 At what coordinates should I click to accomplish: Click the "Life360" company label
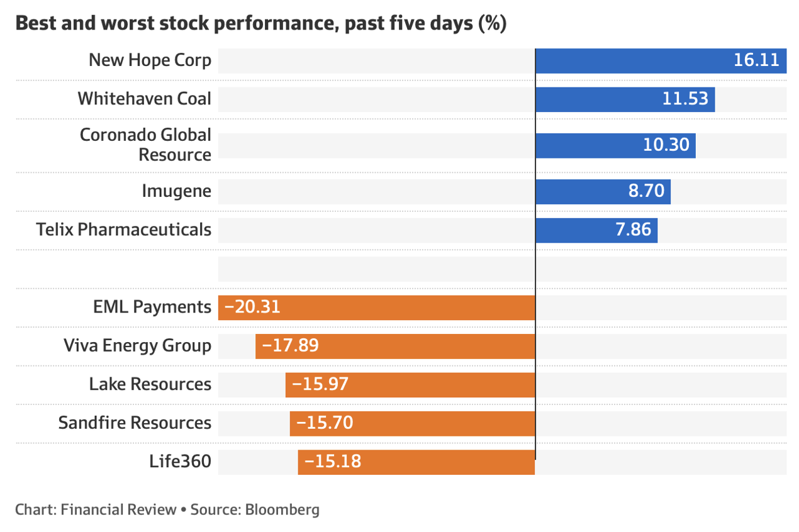coord(180,462)
